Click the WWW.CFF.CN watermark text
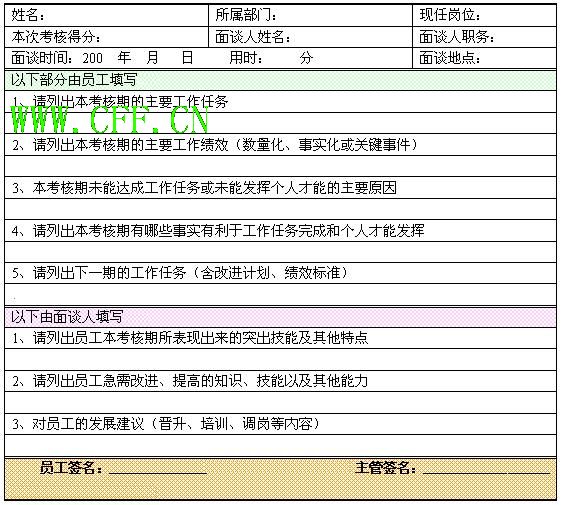The width and height of the screenshot is (563, 505). pos(110,120)
